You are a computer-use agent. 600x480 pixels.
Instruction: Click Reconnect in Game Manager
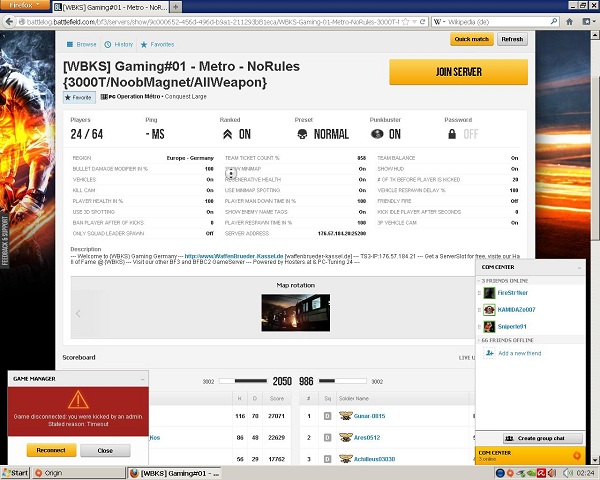(51, 450)
